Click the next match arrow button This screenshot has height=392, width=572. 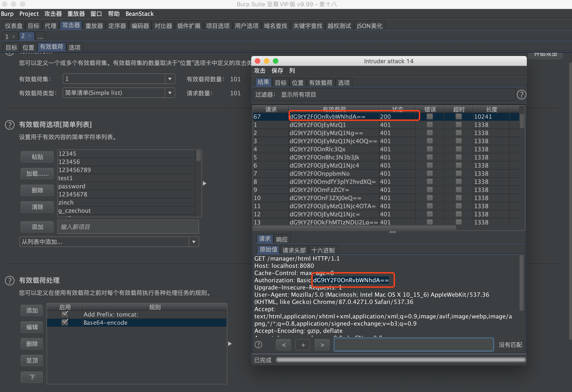point(322,345)
